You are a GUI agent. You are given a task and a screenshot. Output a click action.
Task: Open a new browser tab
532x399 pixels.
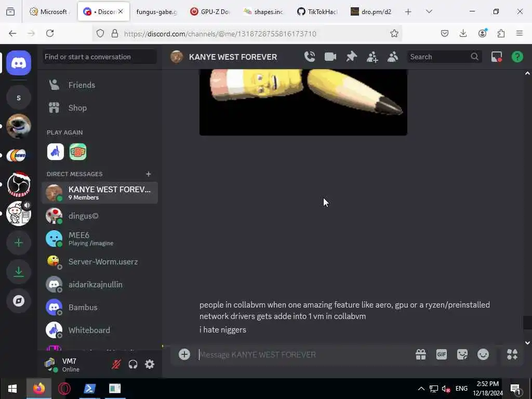tap(408, 12)
